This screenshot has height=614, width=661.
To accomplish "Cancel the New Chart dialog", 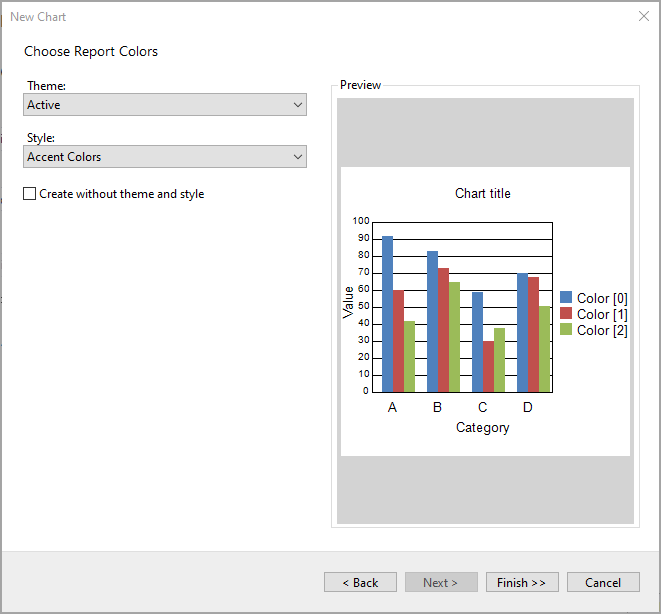I will (603, 582).
